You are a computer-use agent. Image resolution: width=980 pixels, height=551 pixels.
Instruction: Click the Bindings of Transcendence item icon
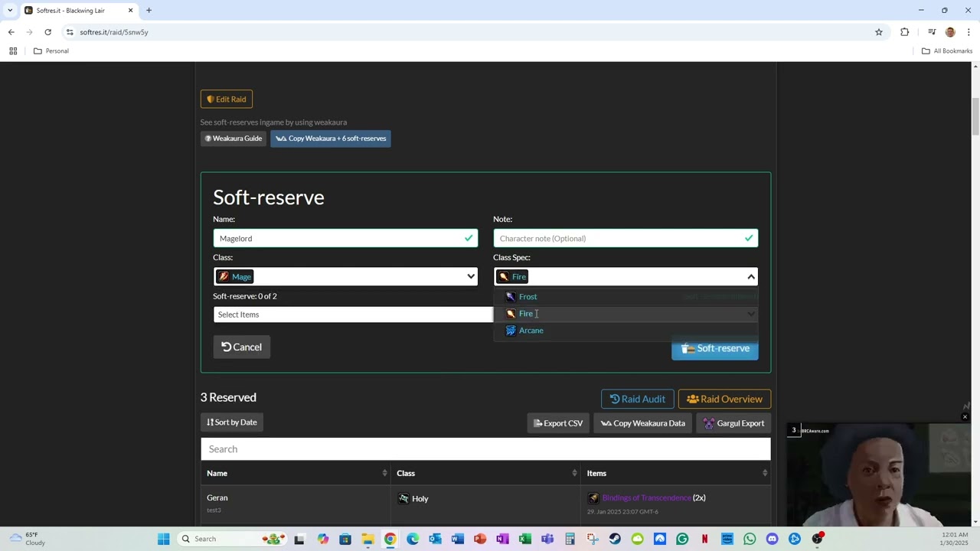[593, 498]
